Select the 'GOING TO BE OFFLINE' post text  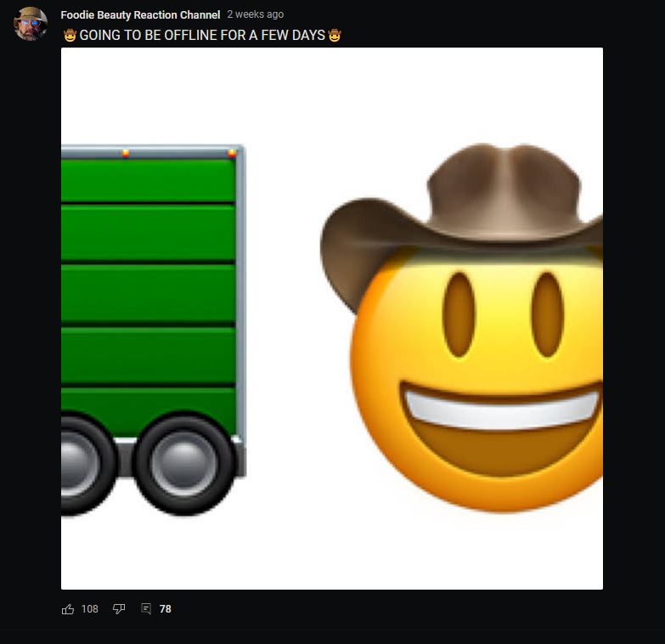pyautogui.click(x=202, y=35)
